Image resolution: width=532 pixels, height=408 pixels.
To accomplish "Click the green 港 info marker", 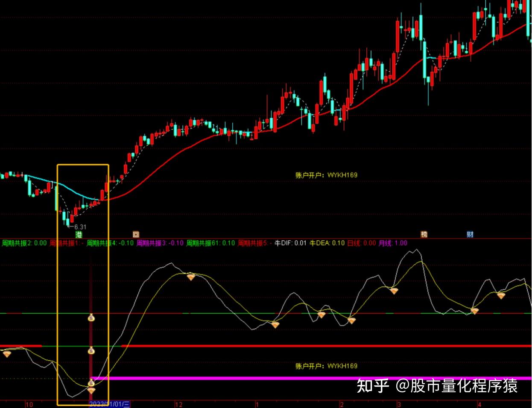I will 79,235.
